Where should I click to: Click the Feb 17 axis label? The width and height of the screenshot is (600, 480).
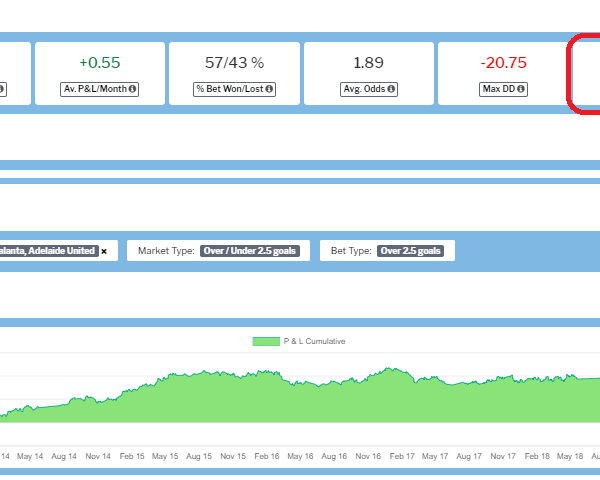pos(402,456)
